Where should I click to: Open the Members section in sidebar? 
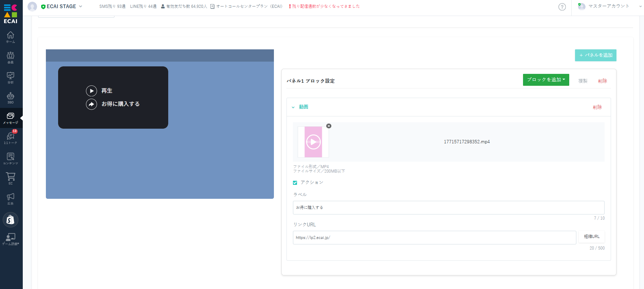coord(11,57)
